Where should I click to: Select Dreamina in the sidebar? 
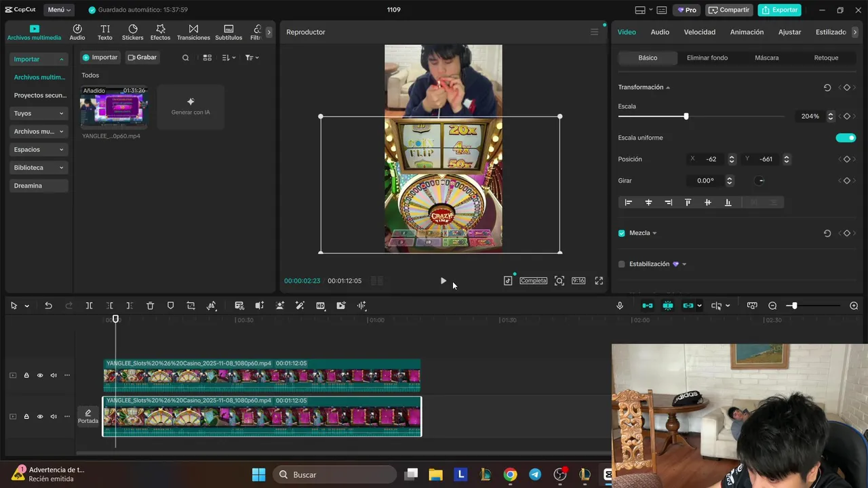[x=39, y=186]
